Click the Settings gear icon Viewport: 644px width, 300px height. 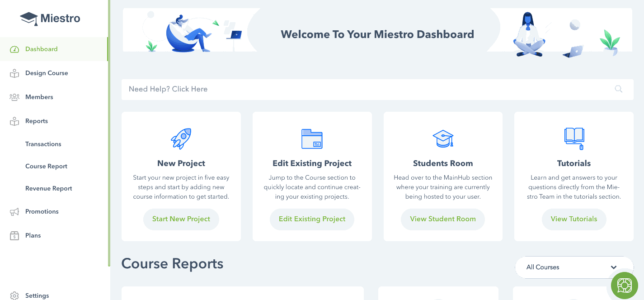coord(14,296)
